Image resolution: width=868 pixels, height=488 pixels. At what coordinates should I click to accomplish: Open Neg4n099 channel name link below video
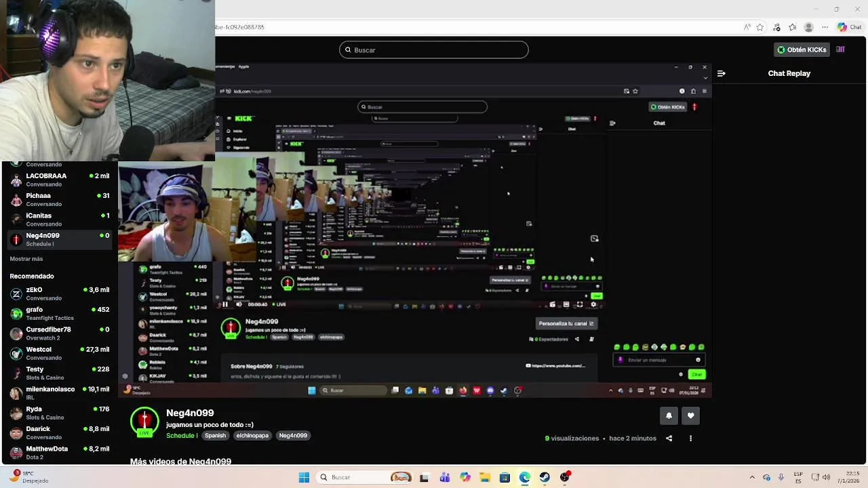[190, 413]
